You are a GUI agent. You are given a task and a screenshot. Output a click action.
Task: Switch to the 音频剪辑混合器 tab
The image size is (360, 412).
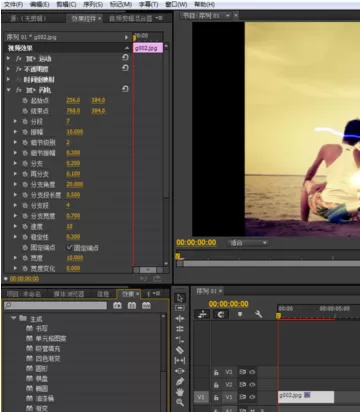(130, 19)
